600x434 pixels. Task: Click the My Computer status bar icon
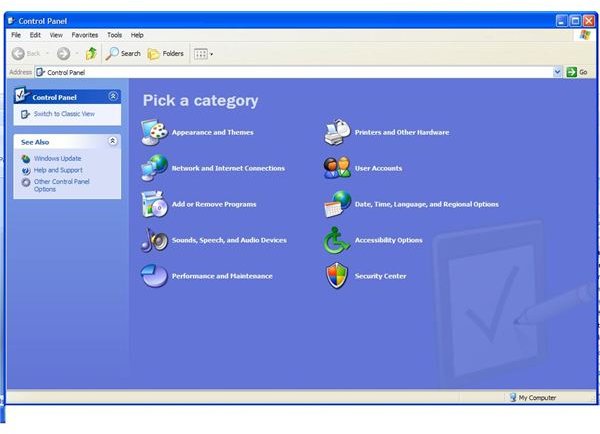pos(513,397)
